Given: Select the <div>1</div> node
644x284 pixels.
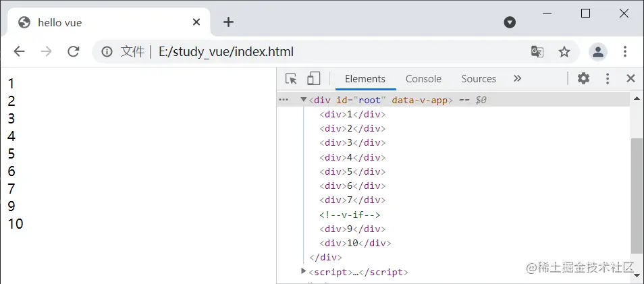Looking at the screenshot, I should tap(352, 115).
